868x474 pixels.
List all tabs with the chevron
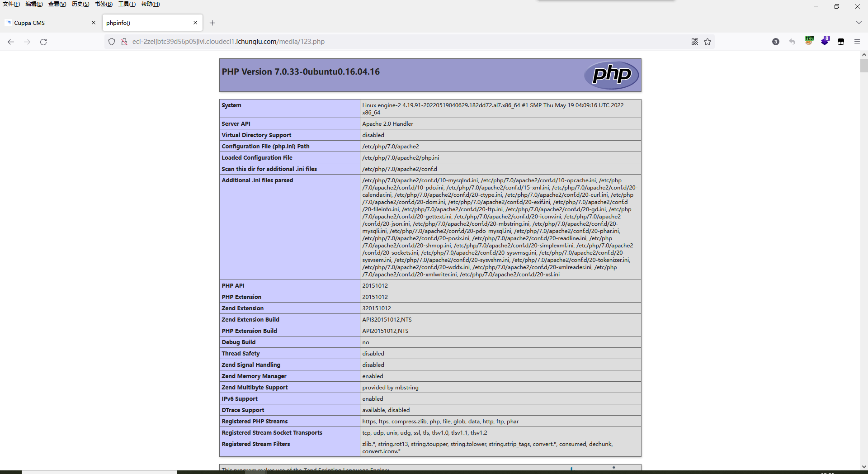(859, 23)
